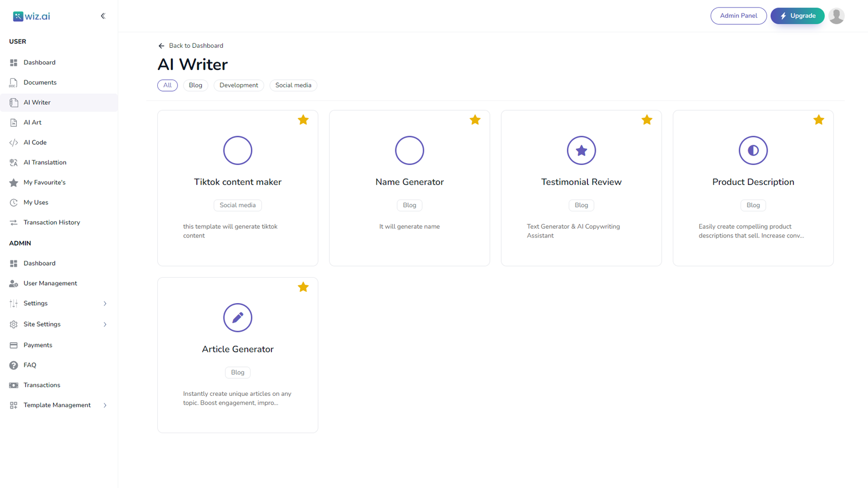
Task: Open AI Translation
Action: tap(45, 162)
